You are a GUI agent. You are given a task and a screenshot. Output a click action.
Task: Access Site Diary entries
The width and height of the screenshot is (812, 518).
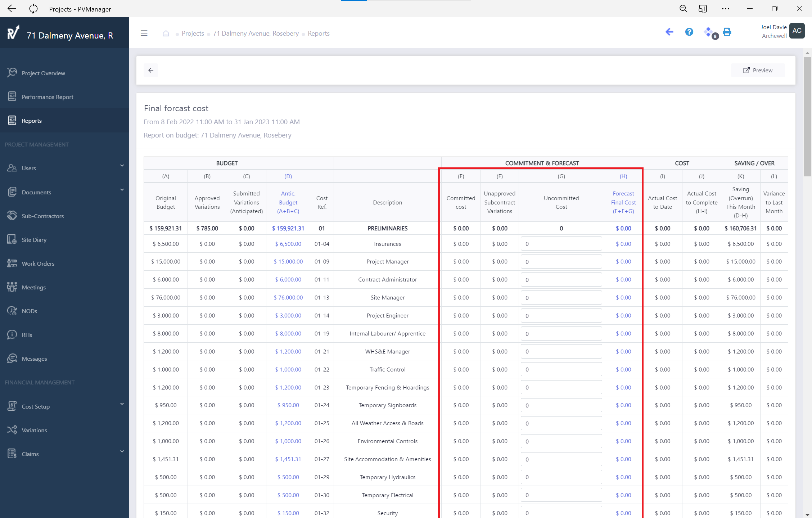point(33,239)
